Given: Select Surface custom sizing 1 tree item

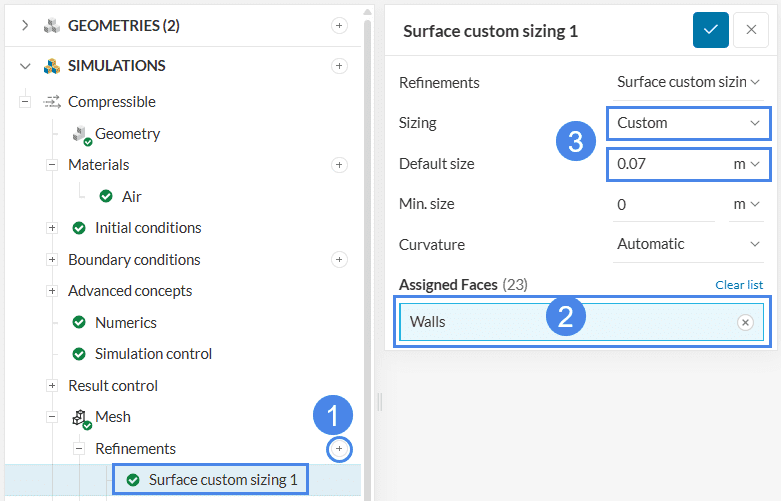Looking at the screenshot, I should click(222, 480).
